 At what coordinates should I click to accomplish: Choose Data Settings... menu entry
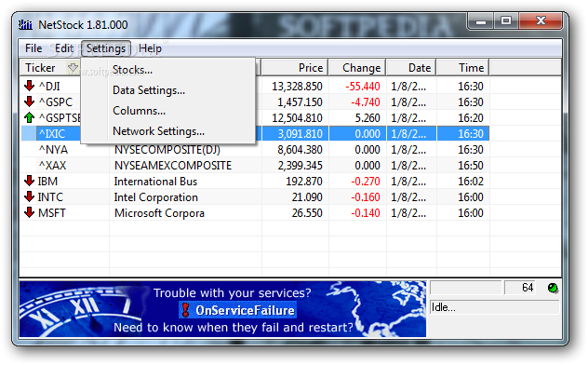149,90
